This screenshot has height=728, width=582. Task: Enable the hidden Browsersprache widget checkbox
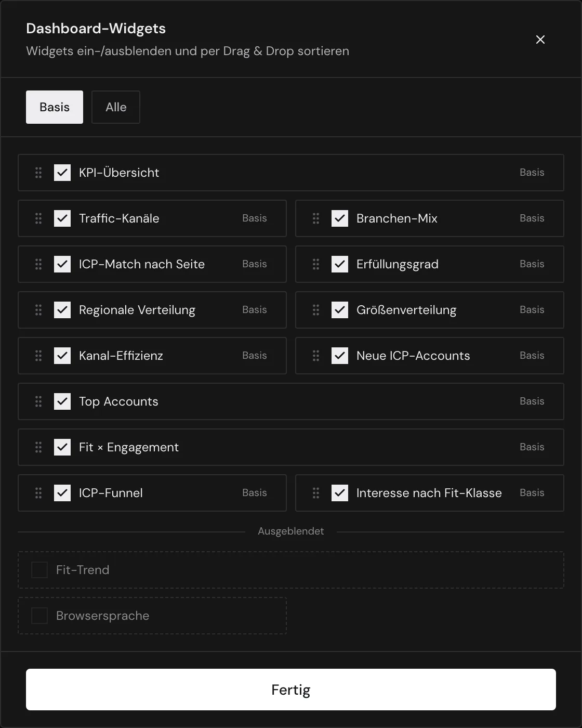tap(39, 616)
